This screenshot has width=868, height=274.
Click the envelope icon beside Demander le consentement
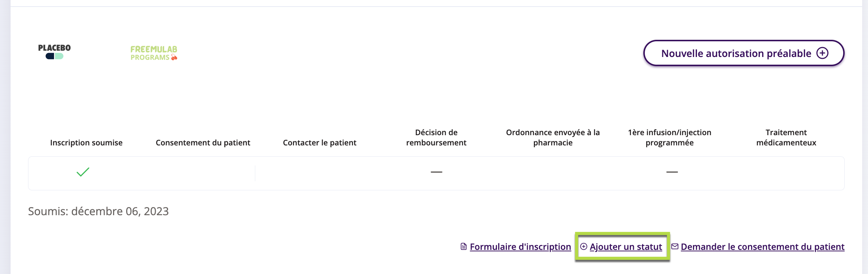[674, 246]
